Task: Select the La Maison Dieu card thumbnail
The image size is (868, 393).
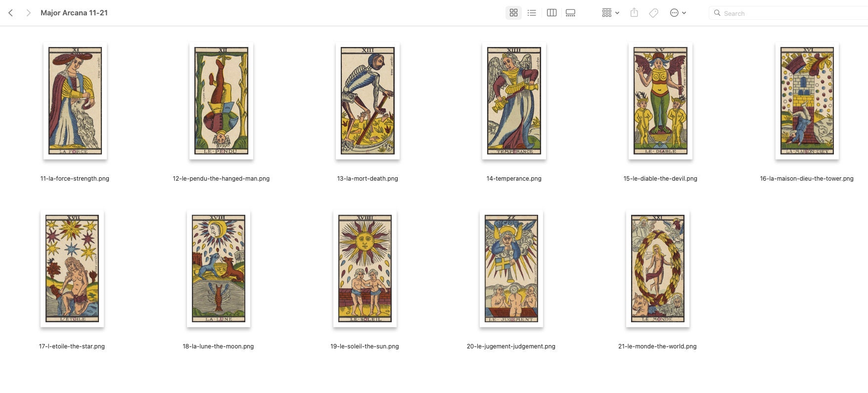Action: click(x=807, y=101)
